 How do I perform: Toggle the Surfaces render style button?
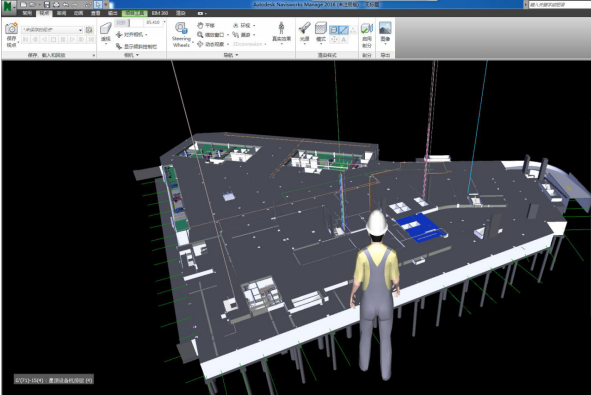(x=334, y=30)
